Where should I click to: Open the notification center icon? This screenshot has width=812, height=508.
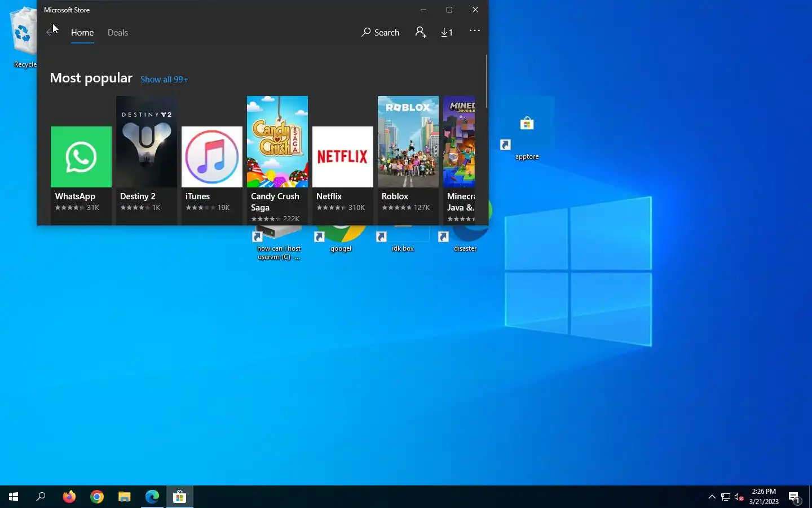point(795,497)
